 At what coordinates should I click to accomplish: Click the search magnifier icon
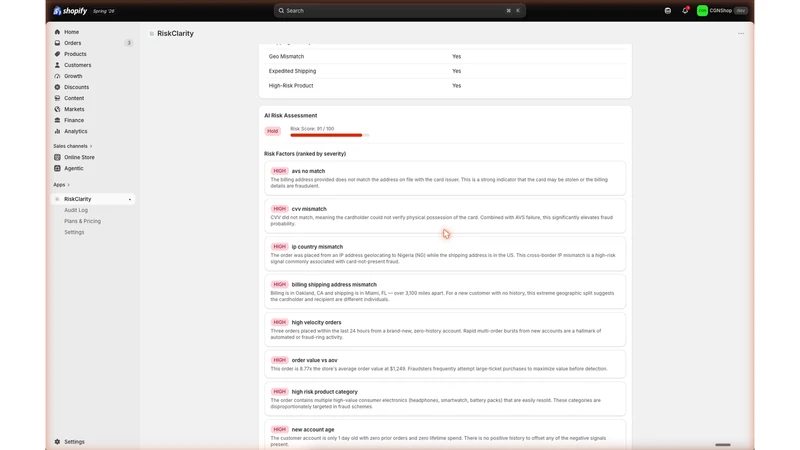coord(281,11)
